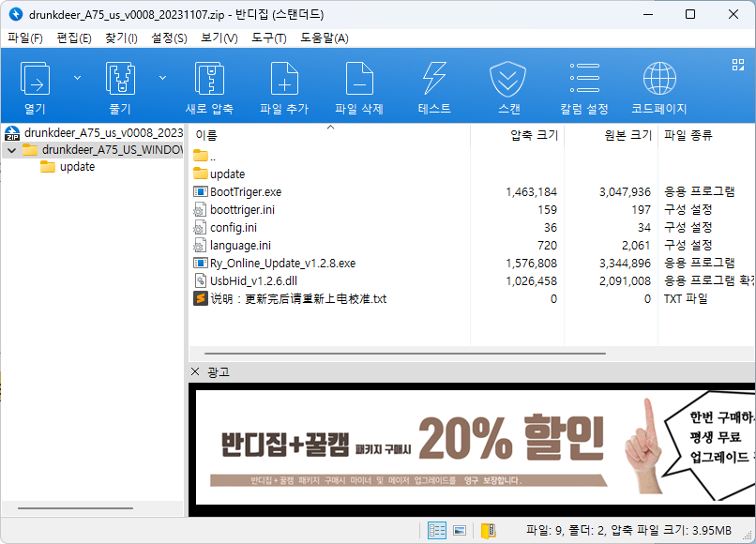Screen dimensions: 756x544
Task: Click the TXT 파일 type cell
Action: [x=686, y=299]
